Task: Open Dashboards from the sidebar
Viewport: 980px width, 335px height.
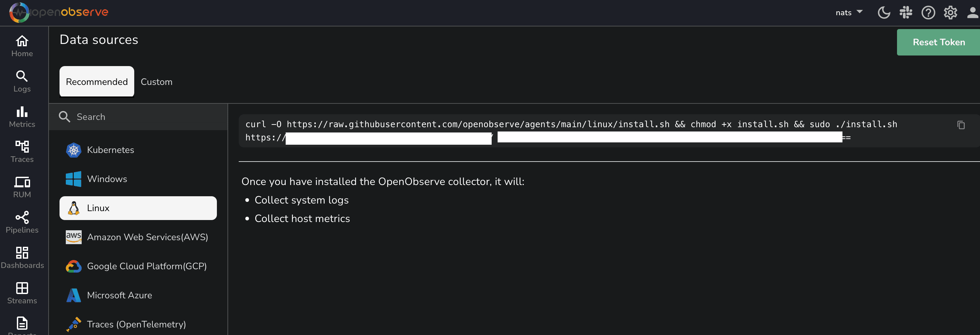Action: (22, 258)
